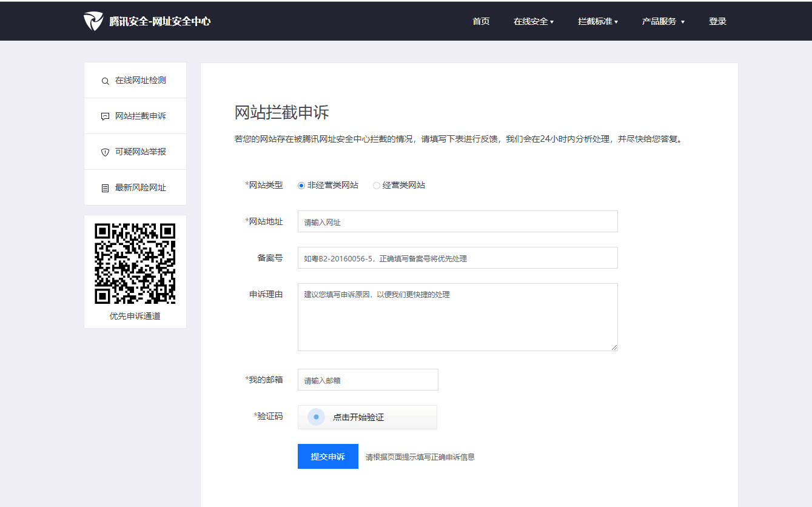The height and width of the screenshot is (507, 812).
Task: Select the 经营类网站 radio button
Action: pyautogui.click(x=377, y=186)
